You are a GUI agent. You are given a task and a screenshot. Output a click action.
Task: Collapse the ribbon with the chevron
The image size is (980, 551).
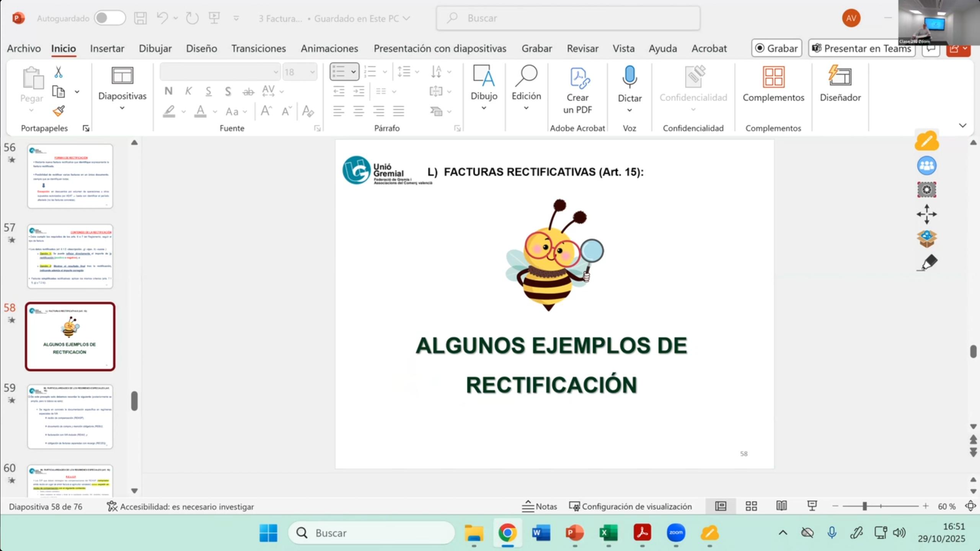pos(962,125)
